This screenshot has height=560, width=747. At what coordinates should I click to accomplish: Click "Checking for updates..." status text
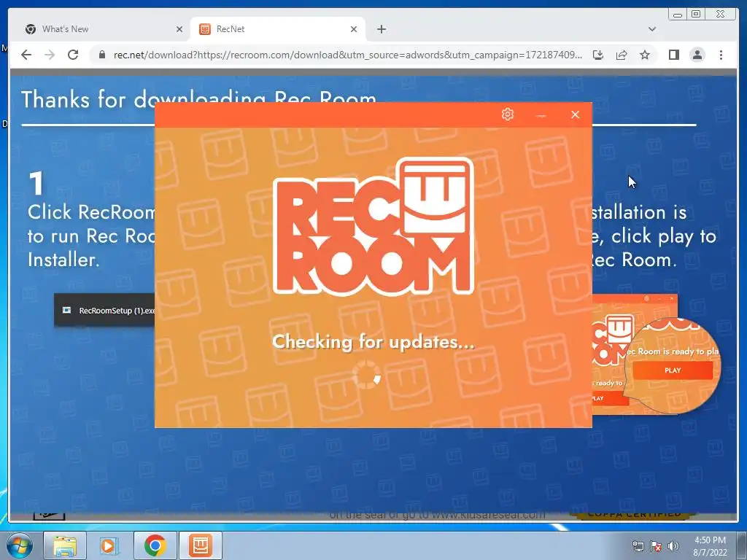(373, 341)
